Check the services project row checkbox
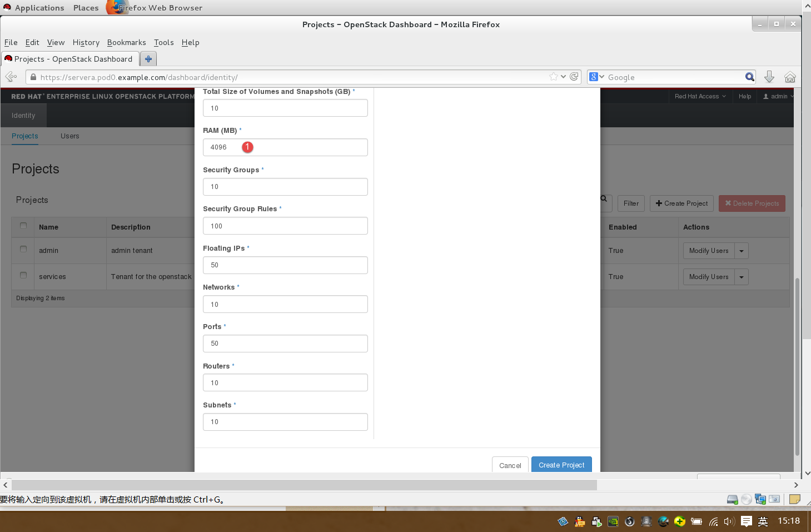This screenshot has width=811, height=532. click(x=23, y=275)
